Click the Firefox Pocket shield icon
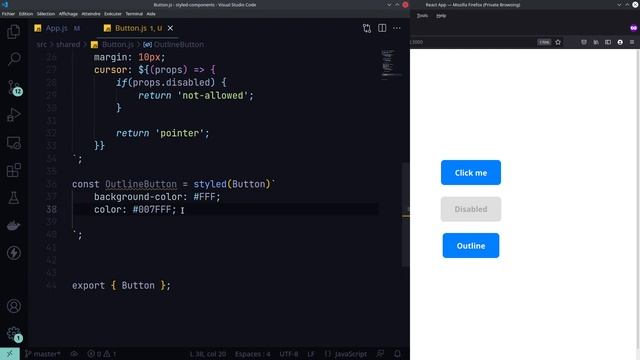640x360 pixels. tap(584, 42)
